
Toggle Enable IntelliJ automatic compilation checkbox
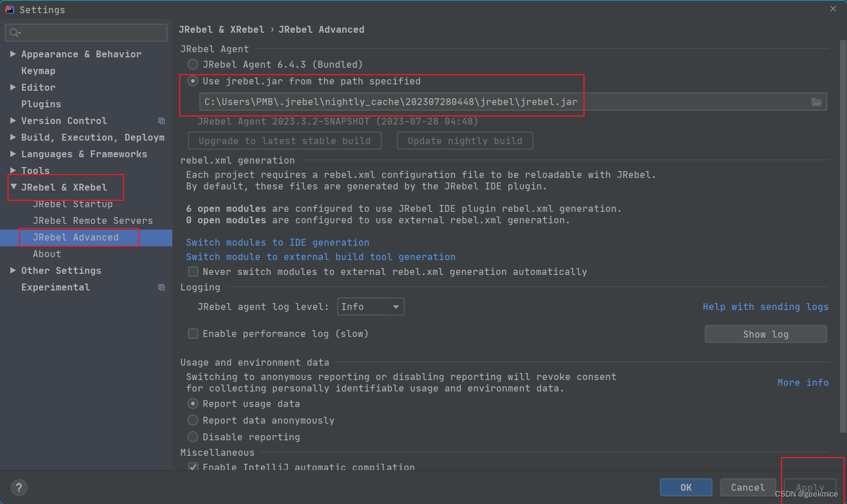click(x=194, y=467)
